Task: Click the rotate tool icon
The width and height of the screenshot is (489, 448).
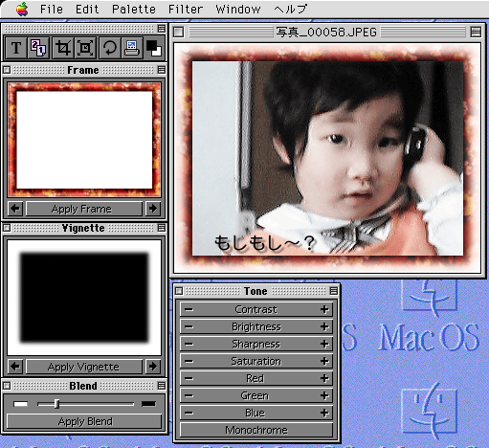Action: click(x=109, y=48)
